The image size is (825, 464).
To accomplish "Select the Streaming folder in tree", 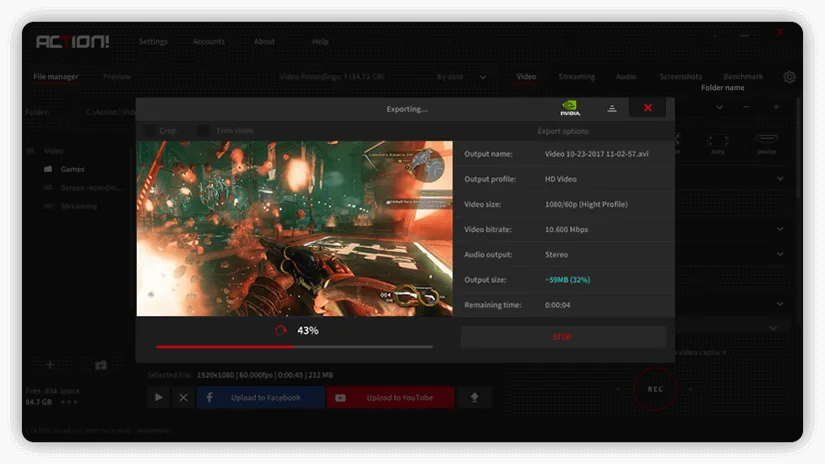I will [x=78, y=206].
